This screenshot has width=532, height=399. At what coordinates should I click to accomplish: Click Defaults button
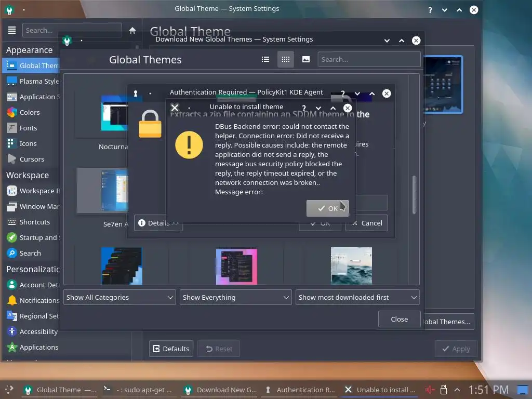point(171,349)
